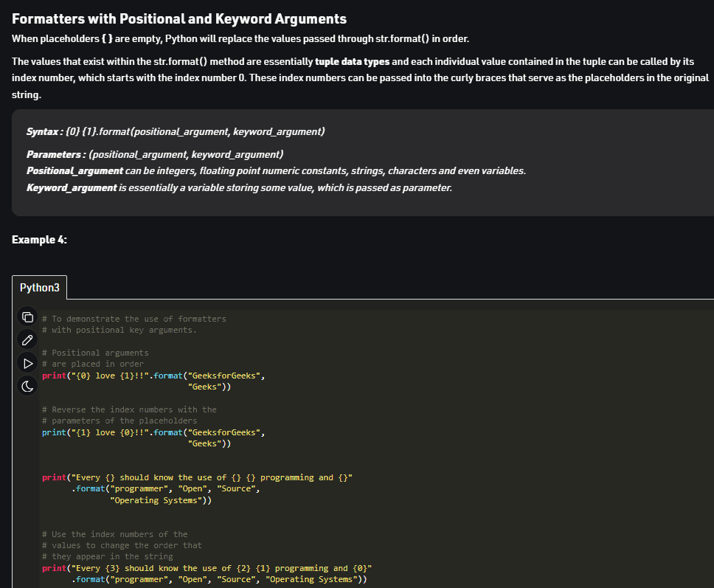Click the bold "Positional_argument" term
This screenshot has height=588, width=714.
[74, 171]
